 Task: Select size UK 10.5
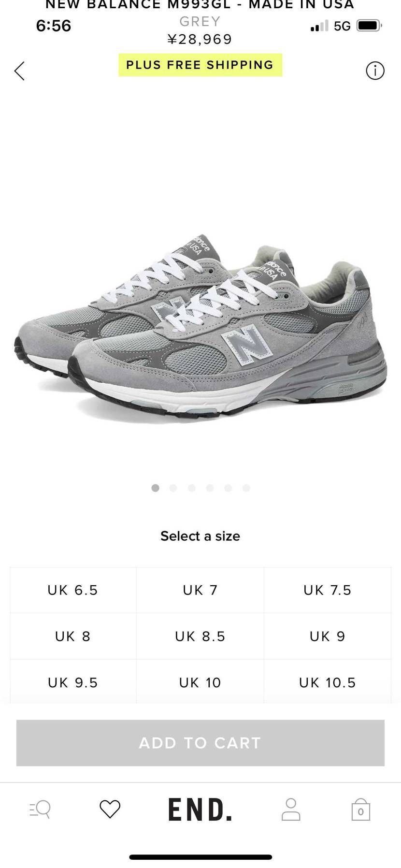point(328,682)
